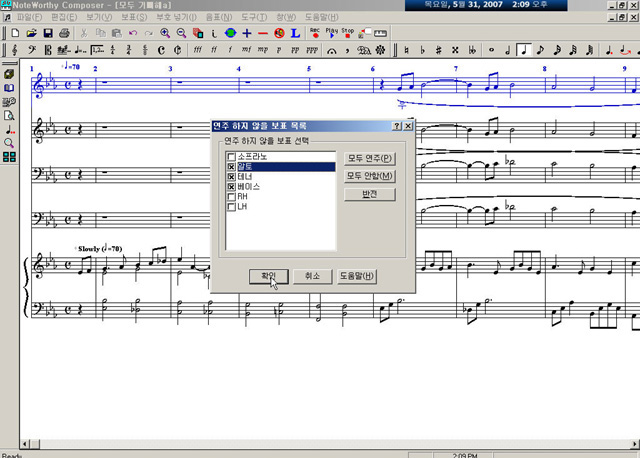The image size is (640, 458).
Task: Insert a treble clef from the toolbar
Action: click(15, 50)
